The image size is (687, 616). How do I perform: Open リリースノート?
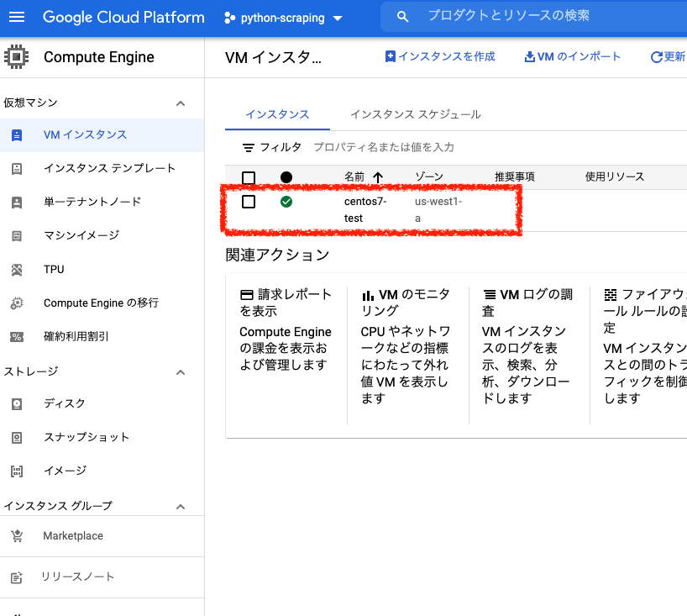coord(77,577)
